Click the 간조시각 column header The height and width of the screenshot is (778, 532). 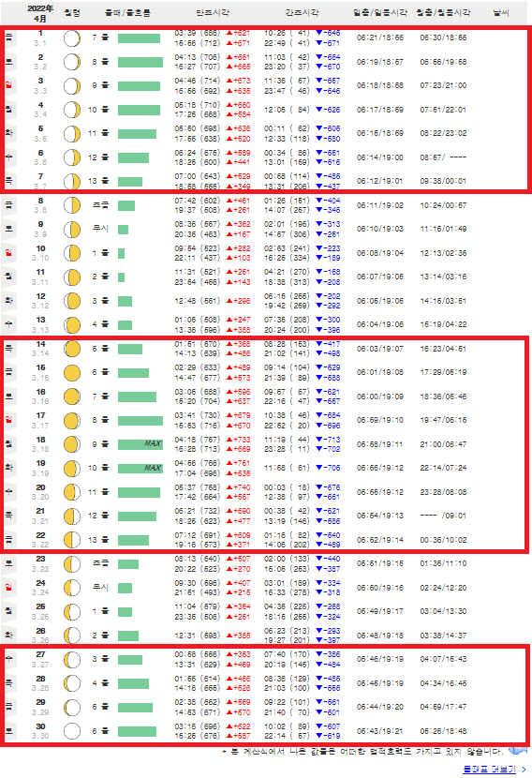tap(302, 13)
